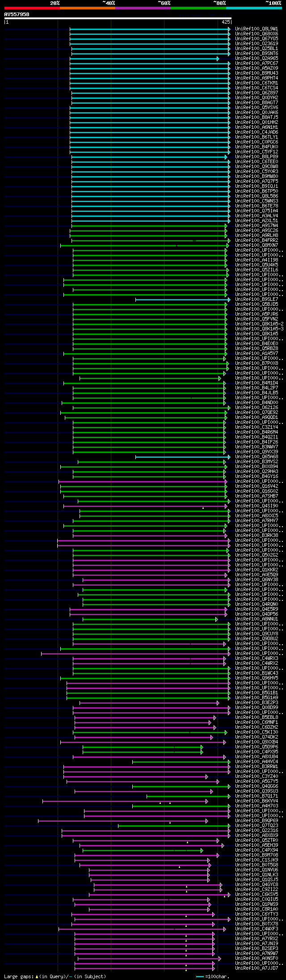The width and height of the screenshot is (286, 980).
Task: Click the UniRef100_B4FUK0 label
Action: click(257, 147)
